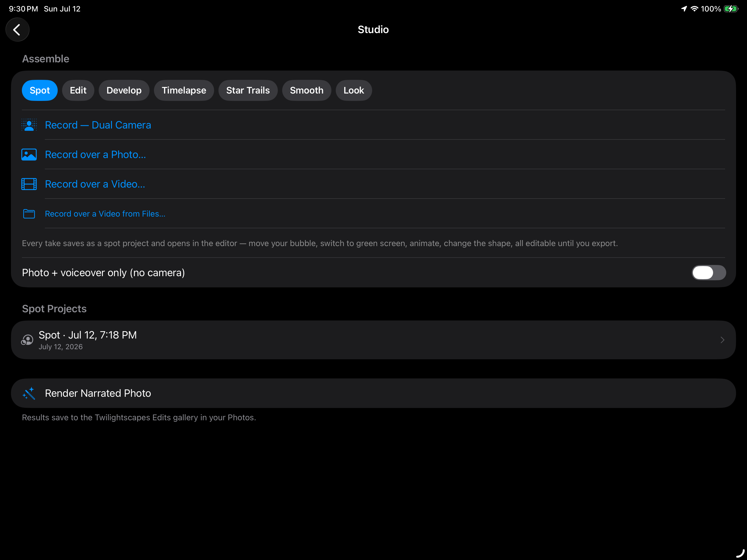Click the film strip icon for Record over a Video
Image resolution: width=747 pixels, height=560 pixels.
pyautogui.click(x=29, y=184)
